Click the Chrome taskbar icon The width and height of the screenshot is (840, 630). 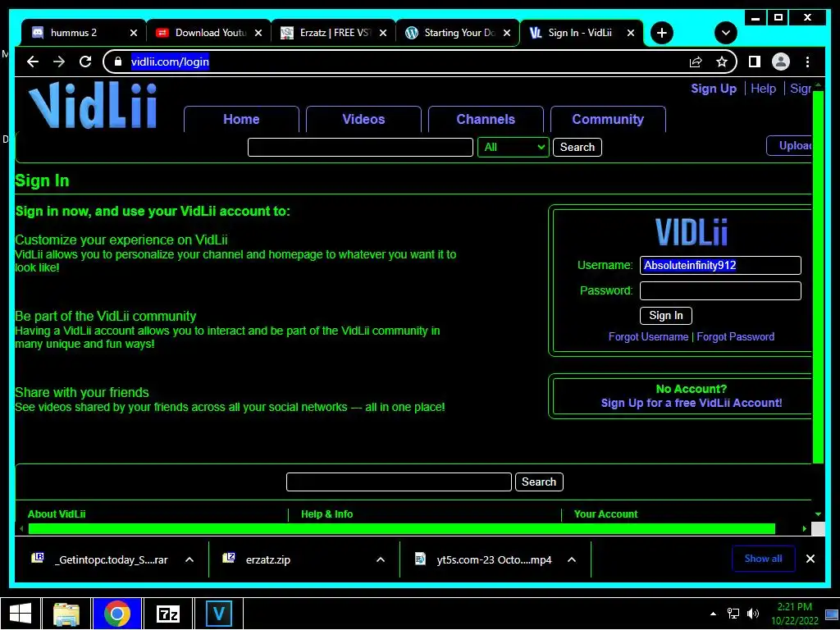click(116, 614)
